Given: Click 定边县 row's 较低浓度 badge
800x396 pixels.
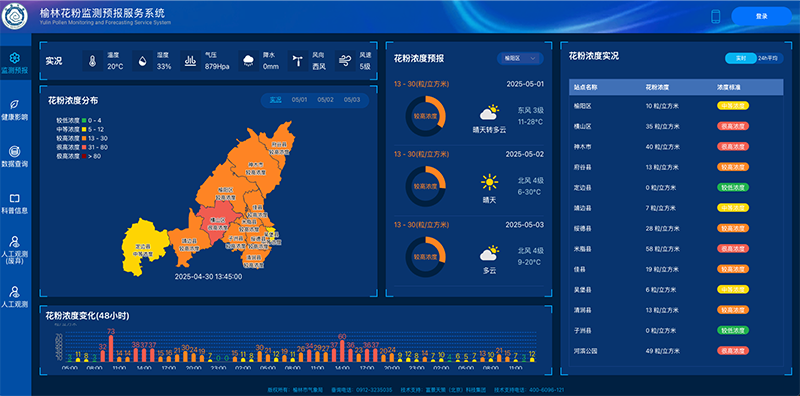Looking at the screenshot, I should click(733, 187).
